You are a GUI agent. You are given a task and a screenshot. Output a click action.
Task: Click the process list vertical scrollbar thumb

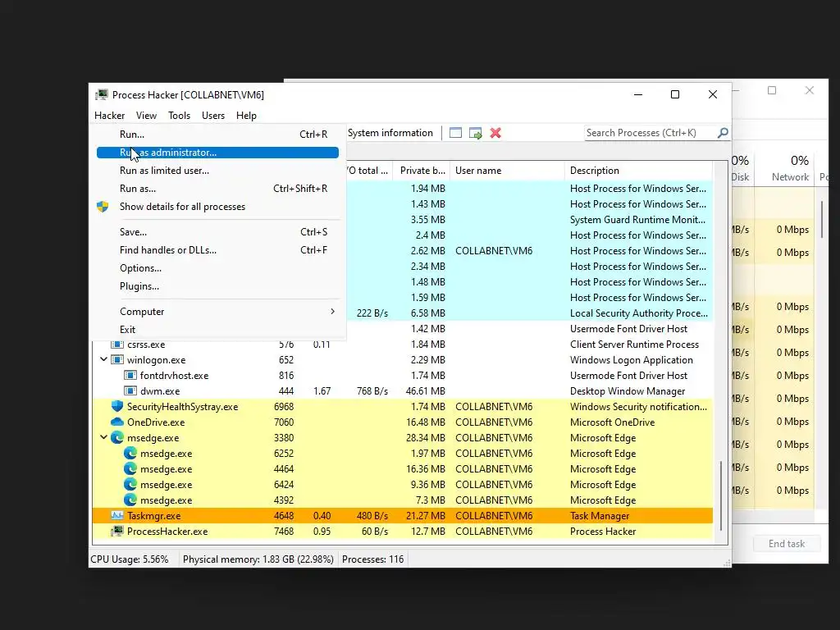pyautogui.click(x=721, y=495)
